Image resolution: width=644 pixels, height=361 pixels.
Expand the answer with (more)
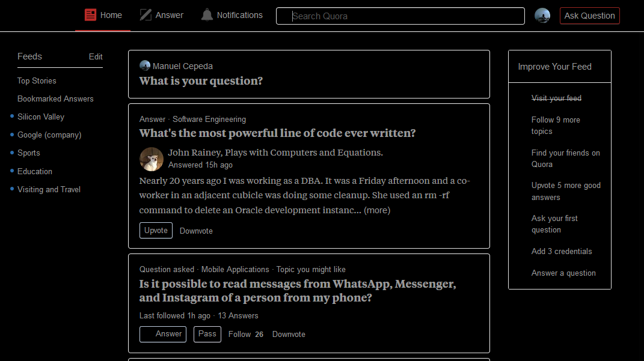click(x=376, y=210)
